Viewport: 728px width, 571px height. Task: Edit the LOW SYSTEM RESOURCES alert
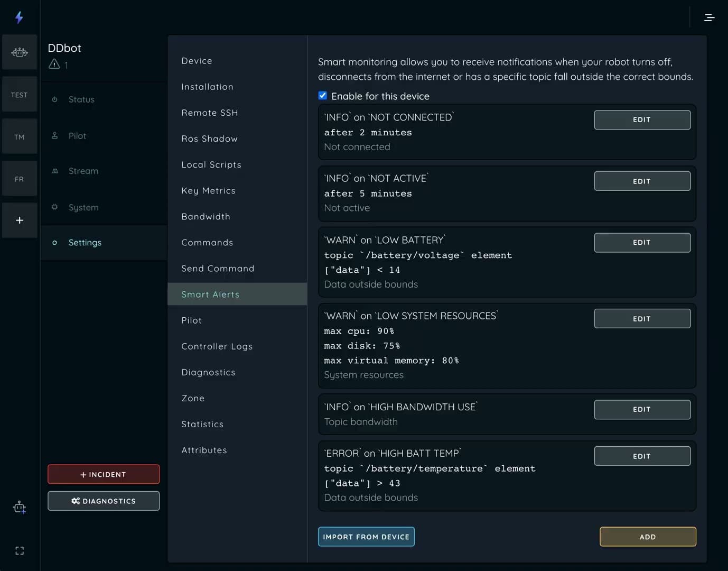(642, 318)
